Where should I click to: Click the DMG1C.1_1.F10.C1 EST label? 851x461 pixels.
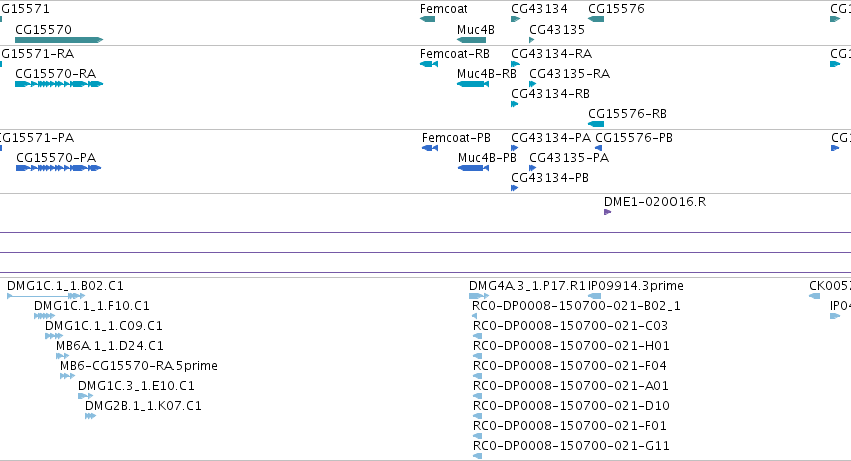[x=92, y=306]
